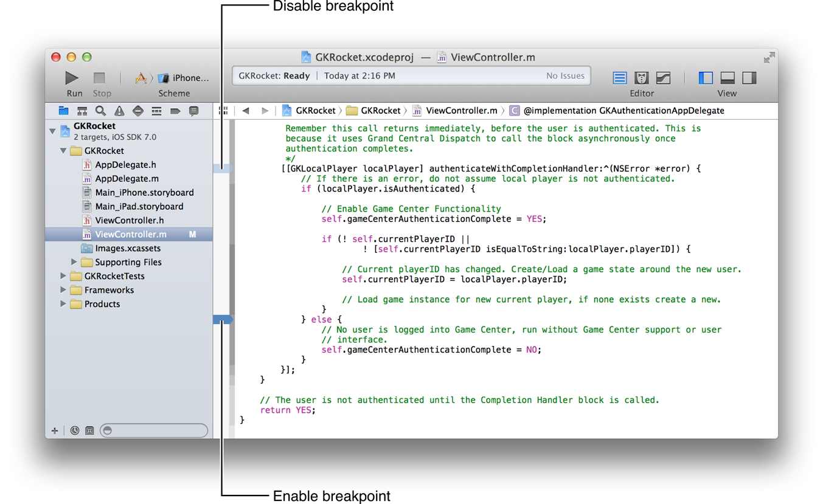This screenshot has height=504, width=823.
Task: Click the plus Add button in navigator
Action: tap(55, 430)
